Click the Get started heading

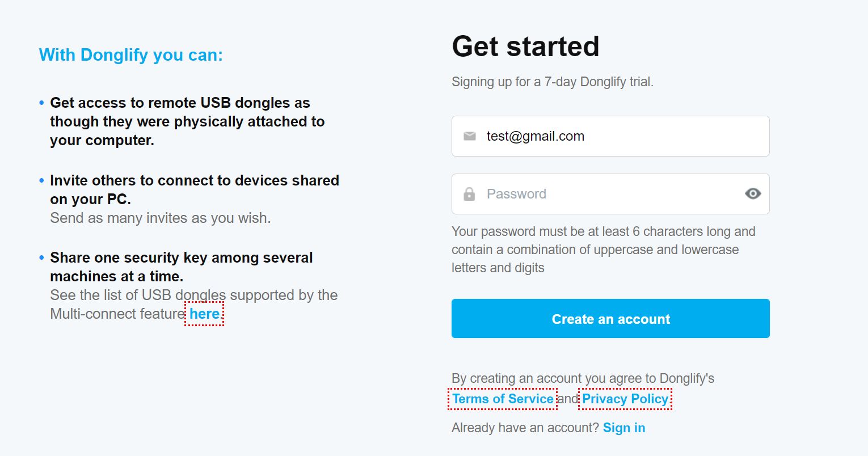[x=525, y=47]
